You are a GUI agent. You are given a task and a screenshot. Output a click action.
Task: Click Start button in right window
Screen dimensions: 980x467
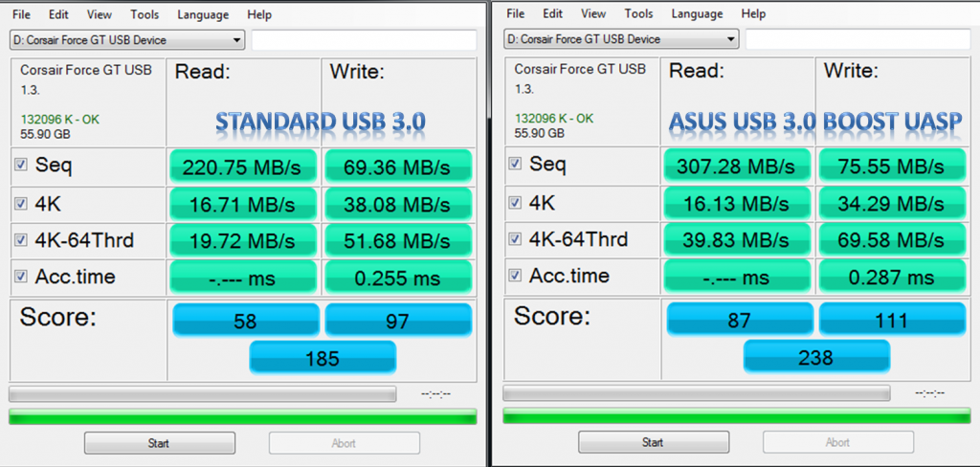pyautogui.click(x=653, y=443)
